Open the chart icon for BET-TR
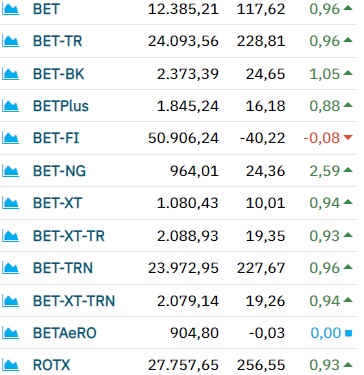364x375 pixels. pos(10,41)
